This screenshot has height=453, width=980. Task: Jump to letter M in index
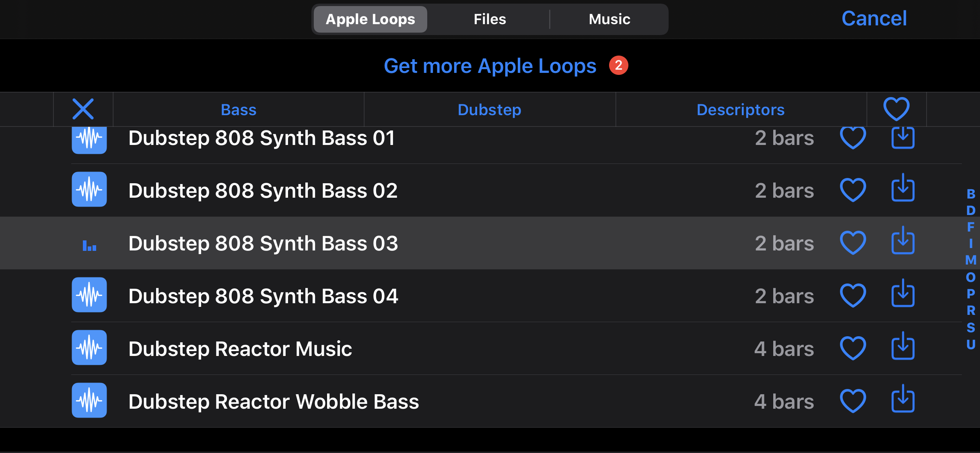(971, 260)
